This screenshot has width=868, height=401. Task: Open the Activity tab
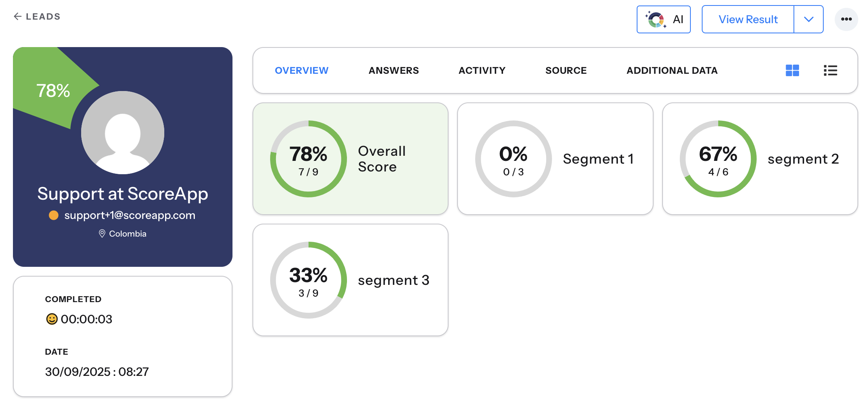482,71
